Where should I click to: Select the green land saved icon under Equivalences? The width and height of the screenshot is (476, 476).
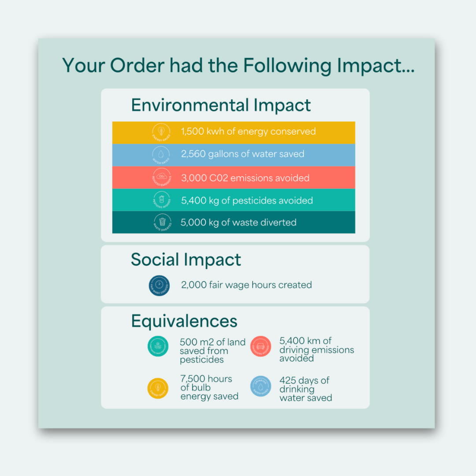click(x=158, y=346)
